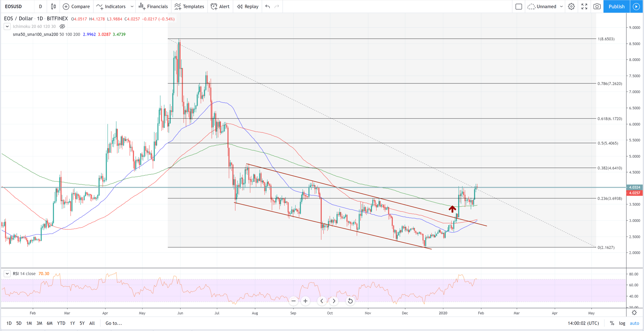This screenshot has height=331, width=644.
Task: Open the price axis settings gear at bottom right
Action: tap(634, 313)
